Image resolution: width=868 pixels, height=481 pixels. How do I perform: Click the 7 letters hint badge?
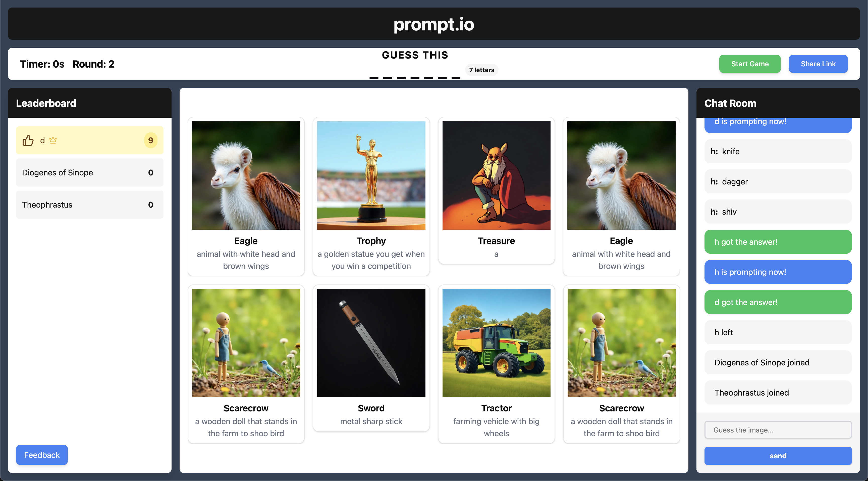481,70
